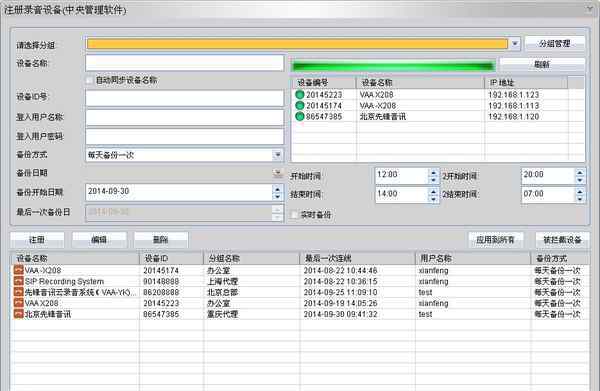
Task: Sort discovered devices by IP 地址 header
Action: coord(526,83)
